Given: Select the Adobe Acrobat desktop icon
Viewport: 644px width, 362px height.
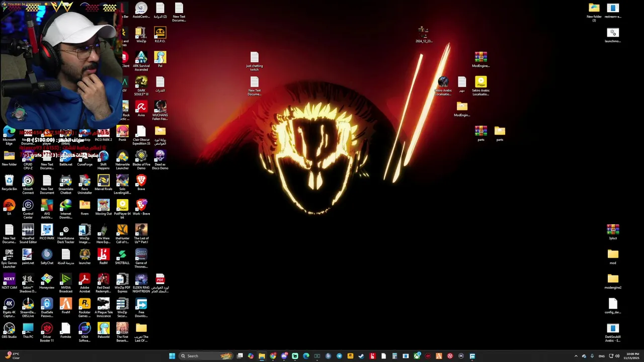Looking at the screenshot, I should pyautogui.click(x=85, y=283).
